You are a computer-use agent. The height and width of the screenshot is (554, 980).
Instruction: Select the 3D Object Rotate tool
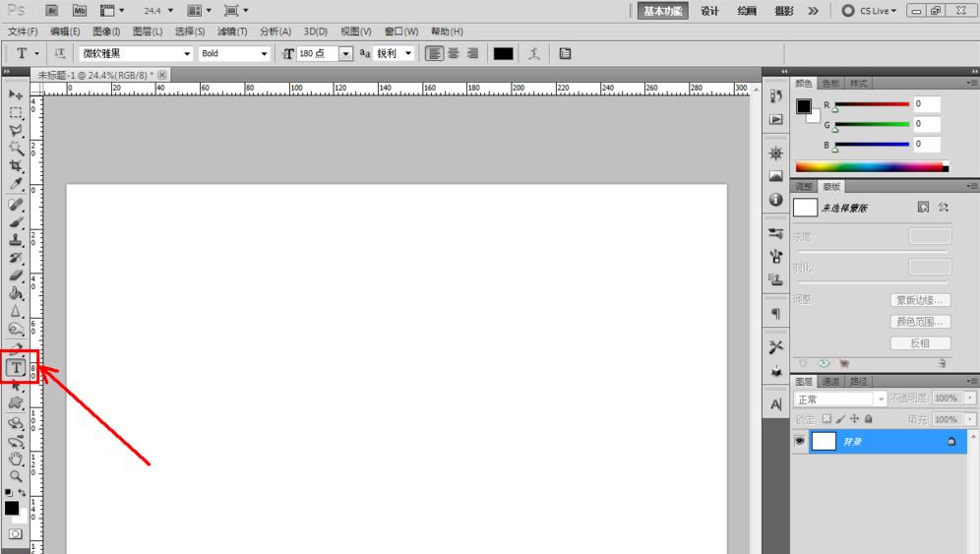(16, 424)
